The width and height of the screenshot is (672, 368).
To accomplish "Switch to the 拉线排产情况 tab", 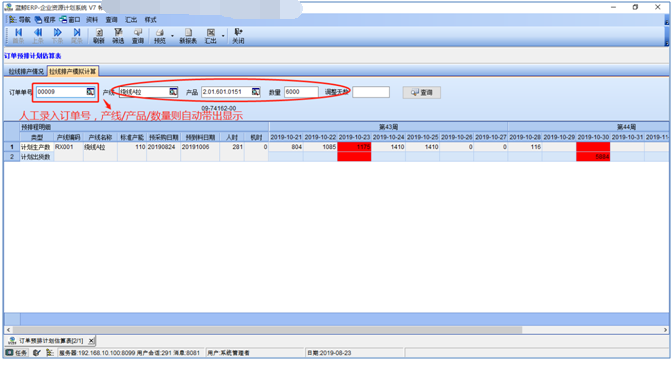I will pos(26,71).
